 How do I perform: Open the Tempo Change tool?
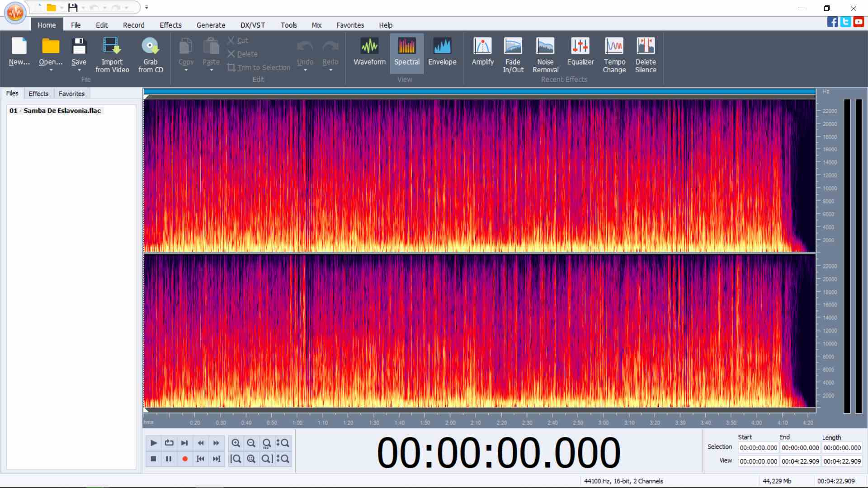(614, 54)
